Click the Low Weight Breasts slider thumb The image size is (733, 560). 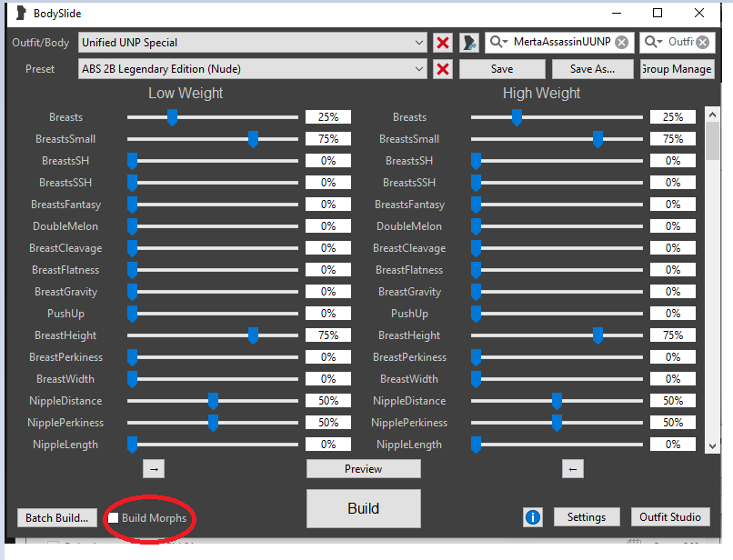click(172, 117)
